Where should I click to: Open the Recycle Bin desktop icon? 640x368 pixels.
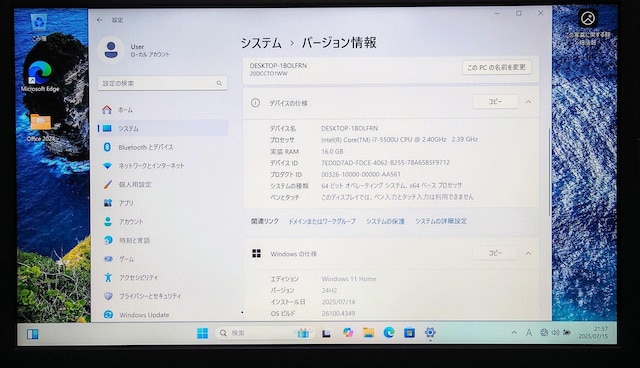39,27
